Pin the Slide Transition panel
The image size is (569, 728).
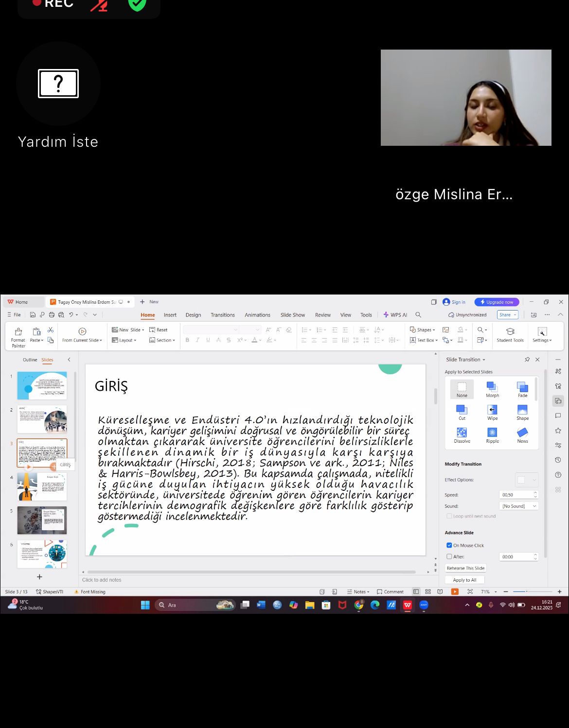tap(527, 360)
